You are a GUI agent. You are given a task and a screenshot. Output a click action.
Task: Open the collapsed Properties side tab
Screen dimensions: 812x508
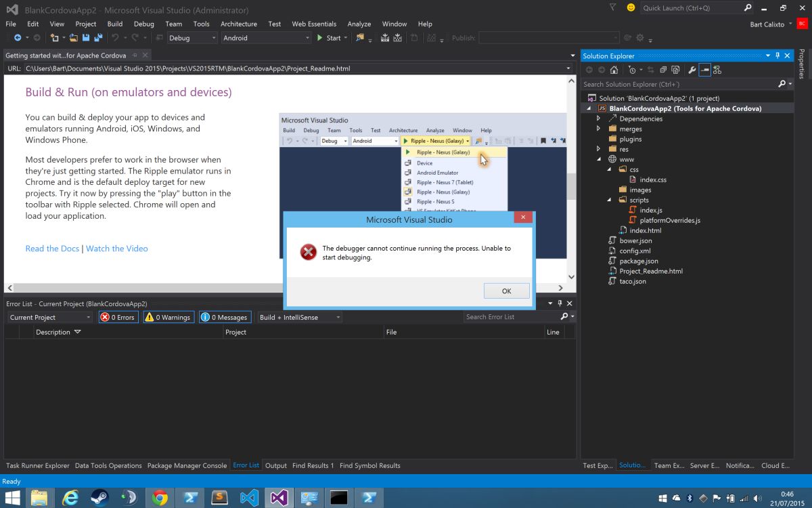coord(802,63)
